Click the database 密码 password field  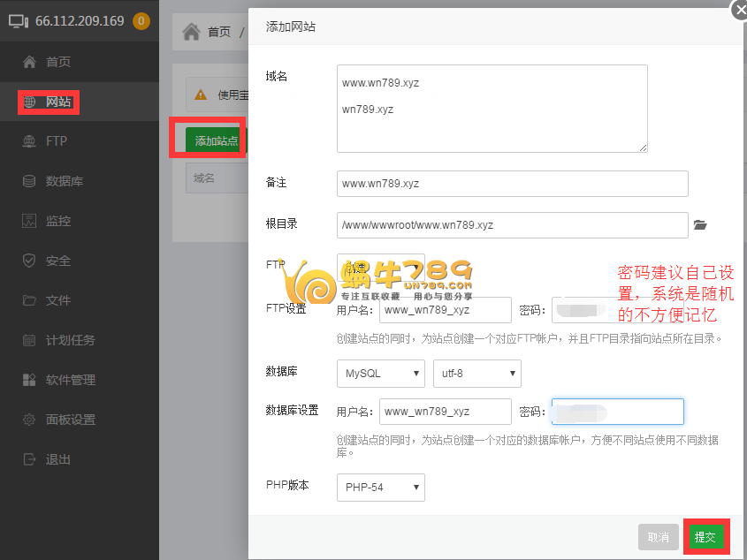click(x=617, y=412)
